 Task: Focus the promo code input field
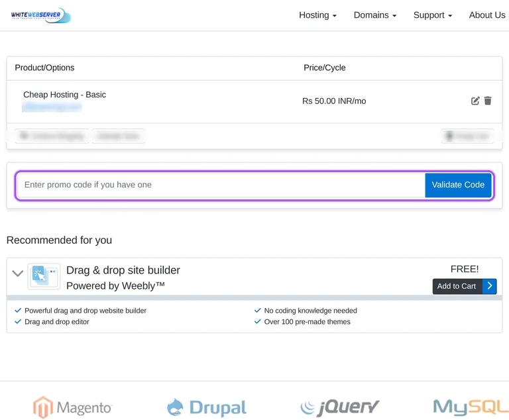[x=221, y=185]
